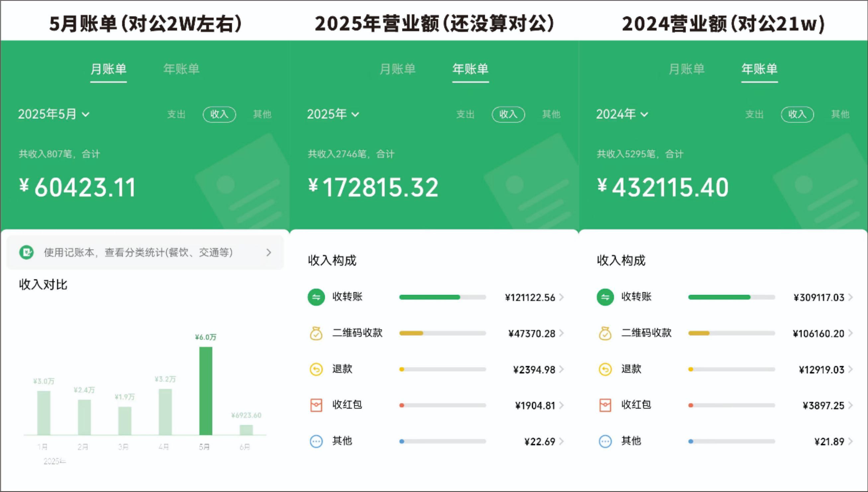Click 收入对比 heading

tap(43, 285)
